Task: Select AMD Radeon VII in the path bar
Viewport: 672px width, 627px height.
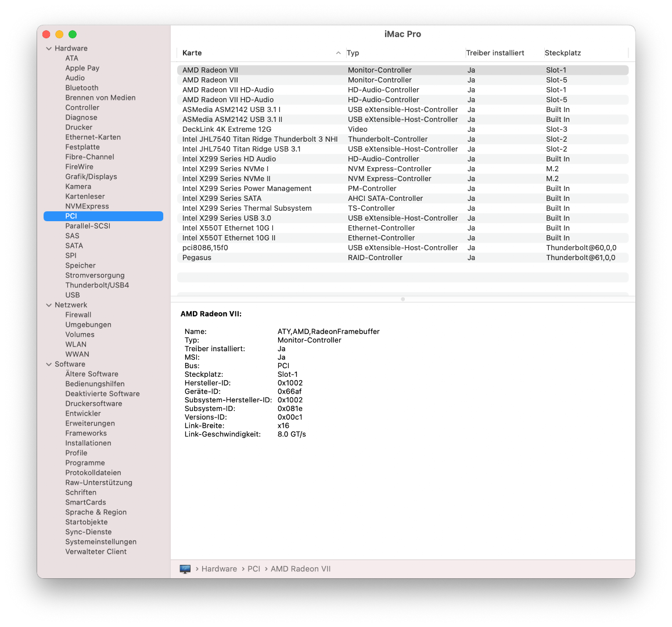Action: (x=300, y=569)
